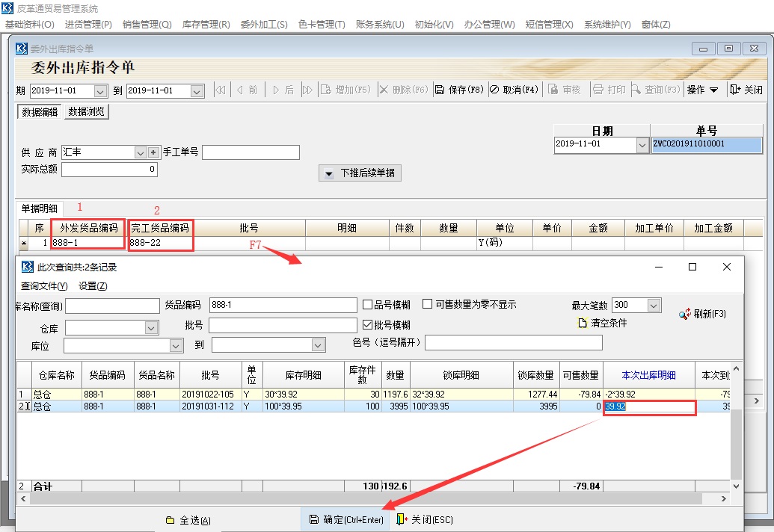Screen dimensions: 774x532
Task: Click Select All (全选) folder icon
Action: [x=170, y=520]
